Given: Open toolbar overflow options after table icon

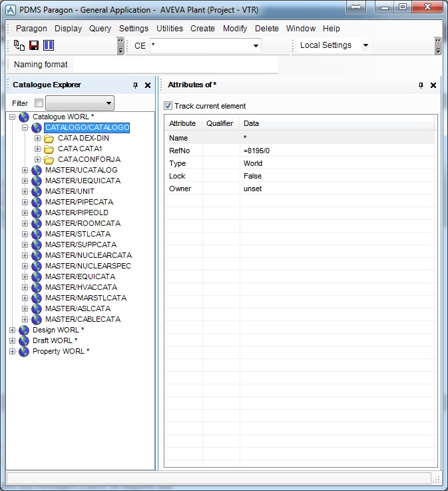Looking at the screenshot, I should click(x=120, y=46).
